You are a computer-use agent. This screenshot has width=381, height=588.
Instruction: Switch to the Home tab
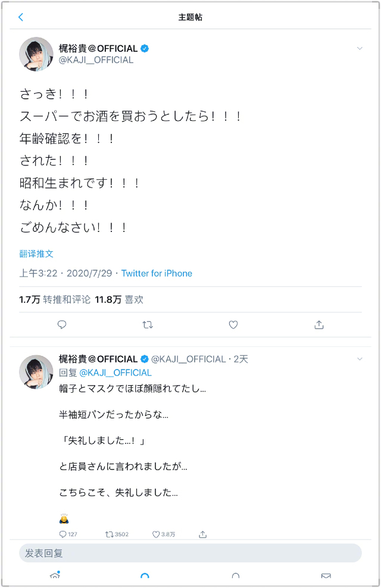pyautogui.click(x=55, y=576)
